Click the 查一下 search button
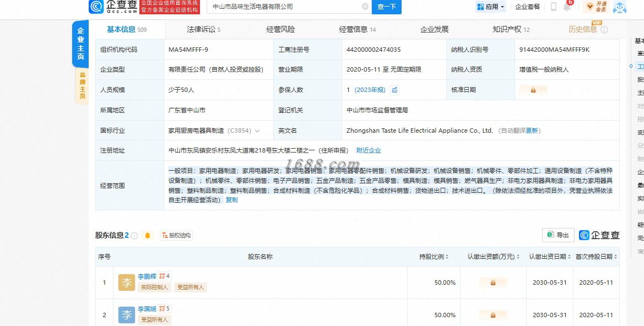Viewport: 644px width, 326px height. (x=387, y=7)
